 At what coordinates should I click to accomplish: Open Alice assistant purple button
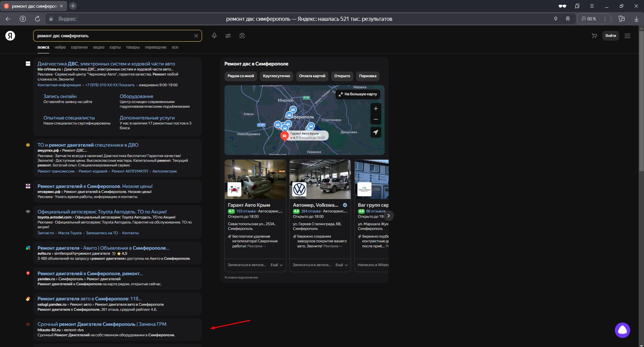click(622, 330)
